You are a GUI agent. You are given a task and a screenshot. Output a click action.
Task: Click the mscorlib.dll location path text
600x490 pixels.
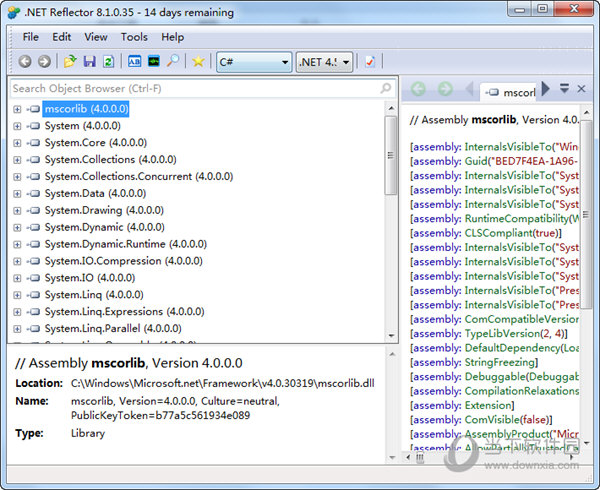click(x=223, y=383)
